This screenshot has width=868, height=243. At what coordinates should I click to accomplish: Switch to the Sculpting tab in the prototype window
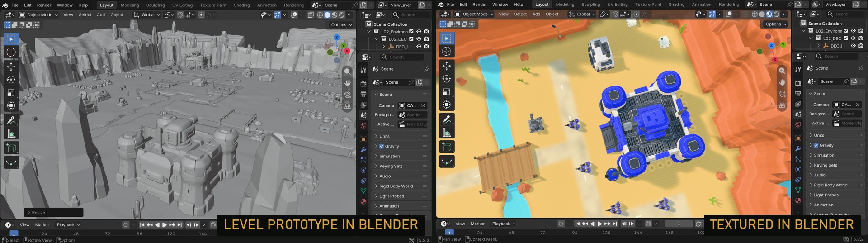click(x=156, y=5)
